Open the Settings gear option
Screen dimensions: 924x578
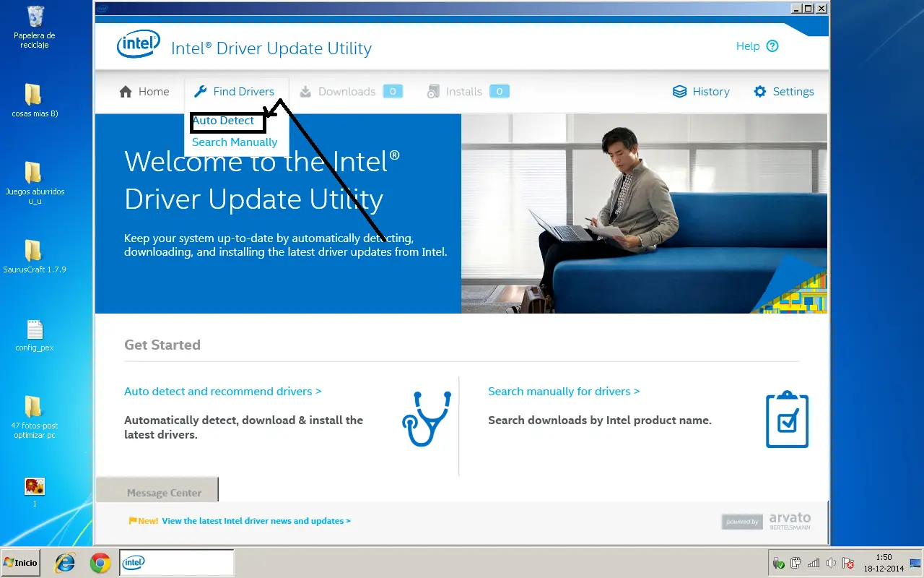click(x=784, y=92)
